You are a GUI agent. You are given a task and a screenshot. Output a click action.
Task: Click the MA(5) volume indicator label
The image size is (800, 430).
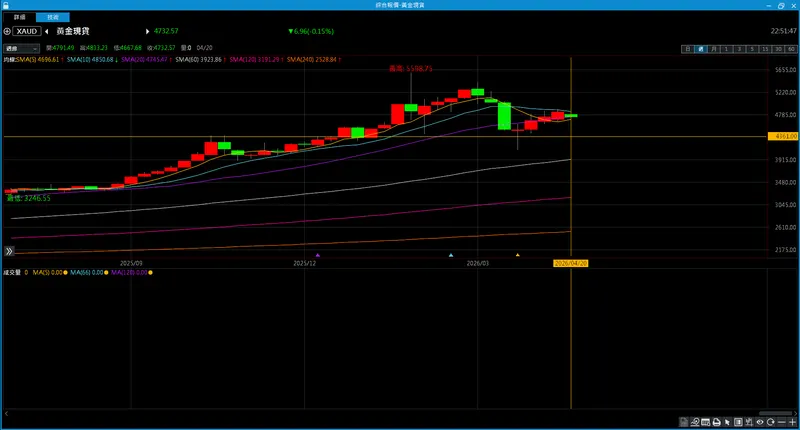(x=47, y=272)
